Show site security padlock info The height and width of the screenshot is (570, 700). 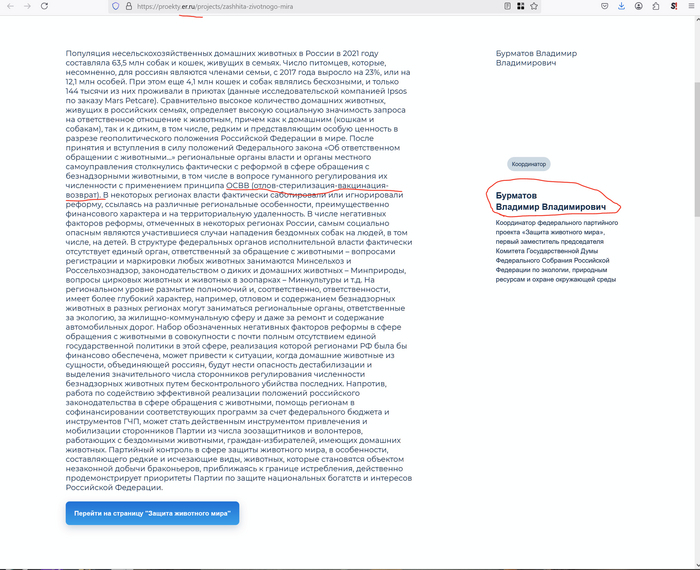point(129,6)
